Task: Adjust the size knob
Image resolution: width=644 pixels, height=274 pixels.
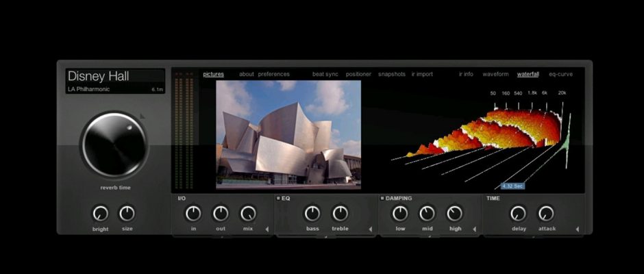Action: (127, 214)
